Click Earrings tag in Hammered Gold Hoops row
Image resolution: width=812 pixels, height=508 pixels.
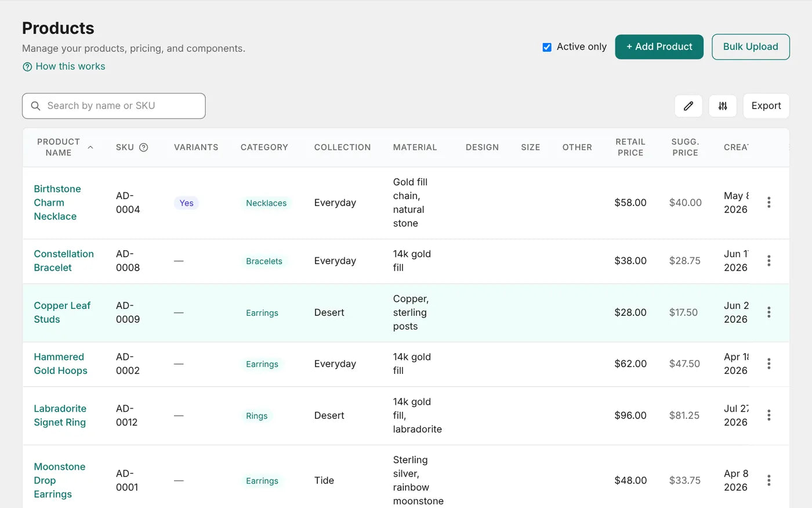262,365
